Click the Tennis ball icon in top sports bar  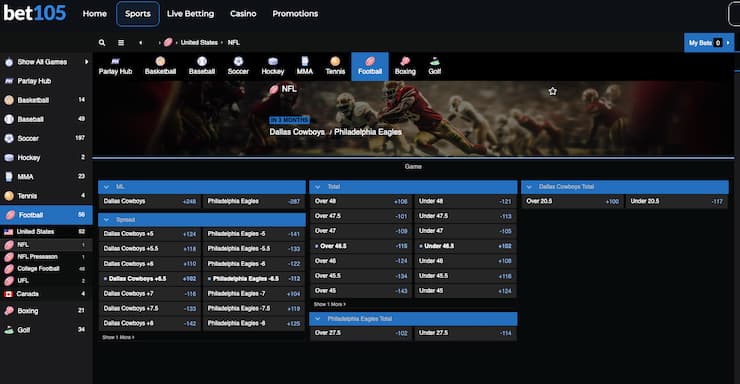click(335, 61)
